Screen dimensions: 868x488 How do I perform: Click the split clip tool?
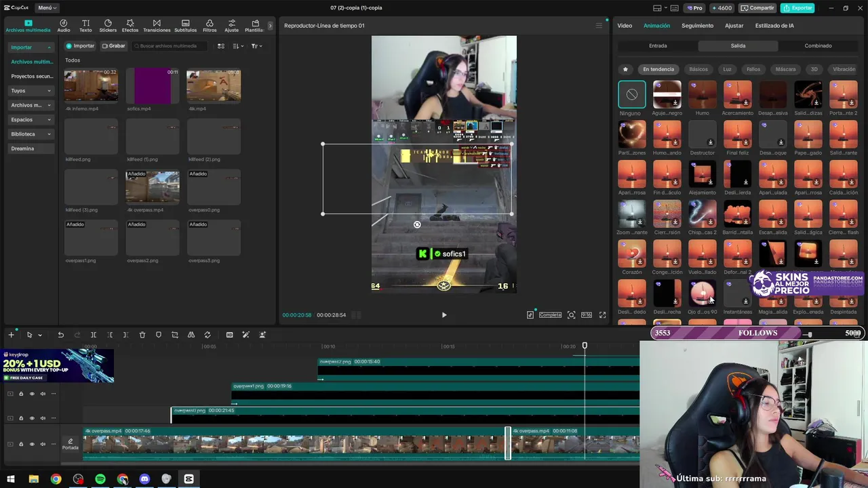tap(94, 335)
